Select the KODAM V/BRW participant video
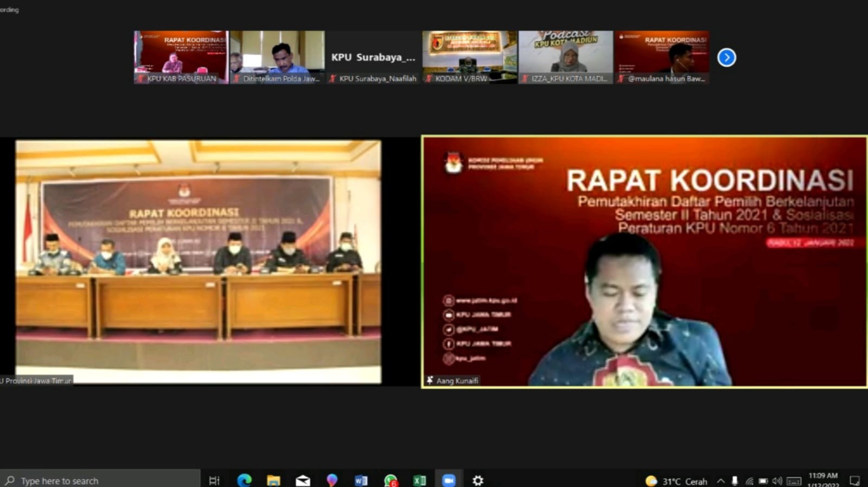Screen dimensions: 868x487 point(469,57)
